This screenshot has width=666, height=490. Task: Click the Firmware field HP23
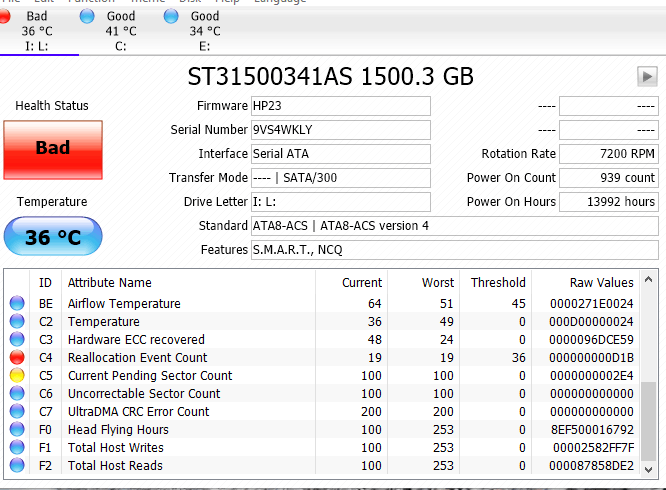341,106
